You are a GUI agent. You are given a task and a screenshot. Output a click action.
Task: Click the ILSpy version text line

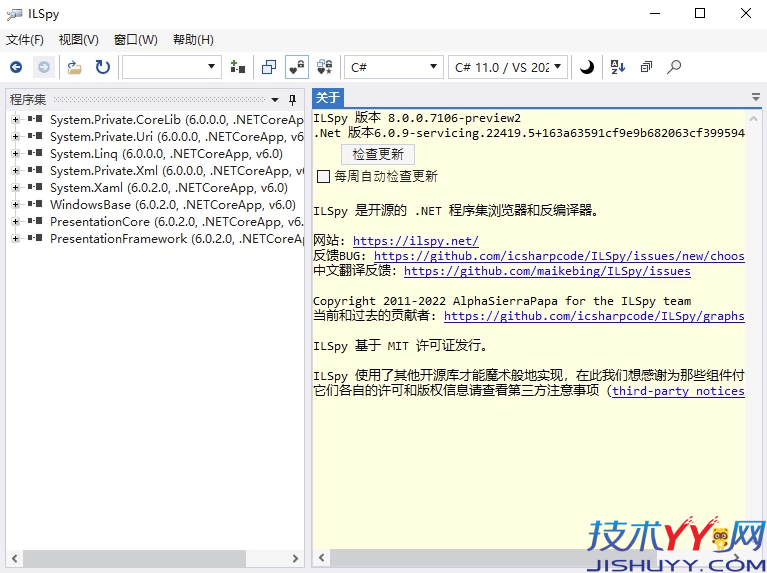pos(417,118)
